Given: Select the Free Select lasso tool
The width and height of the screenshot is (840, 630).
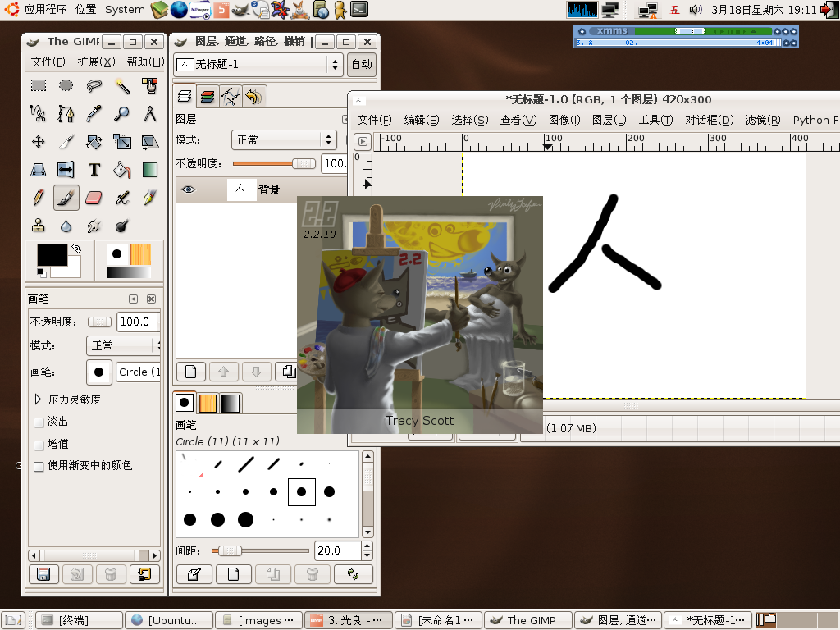Looking at the screenshot, I should pos(94,85).
